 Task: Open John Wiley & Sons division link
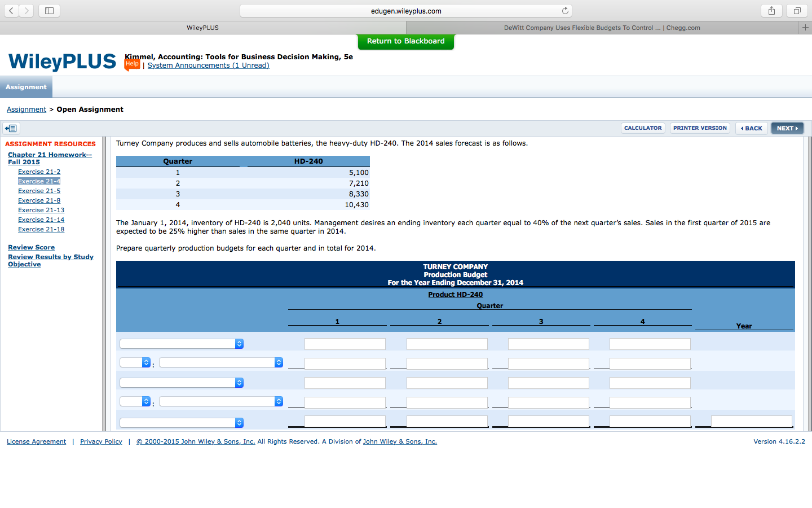pyautogui.click(x=400, y=441)
